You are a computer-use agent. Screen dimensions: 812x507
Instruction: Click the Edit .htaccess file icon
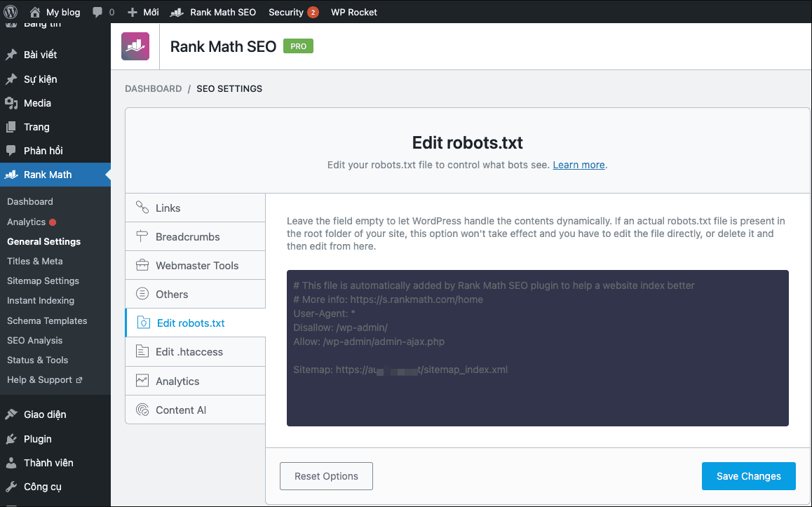142,352
